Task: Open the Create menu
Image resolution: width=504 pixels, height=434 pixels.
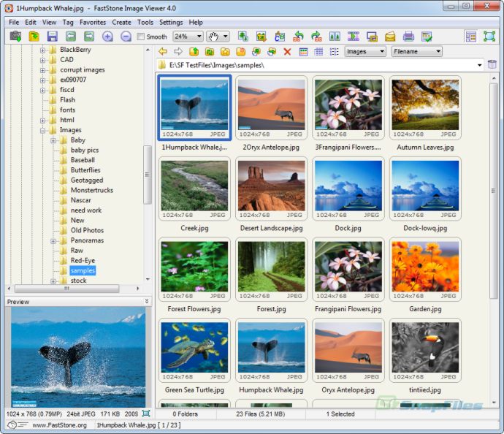Action: point(121,22)
